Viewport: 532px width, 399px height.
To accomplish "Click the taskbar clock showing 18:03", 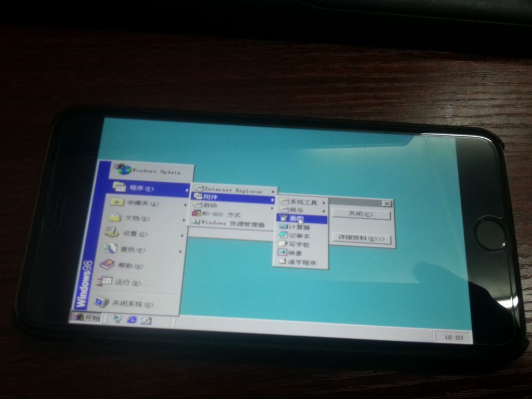I will click(x=453, y=338).
